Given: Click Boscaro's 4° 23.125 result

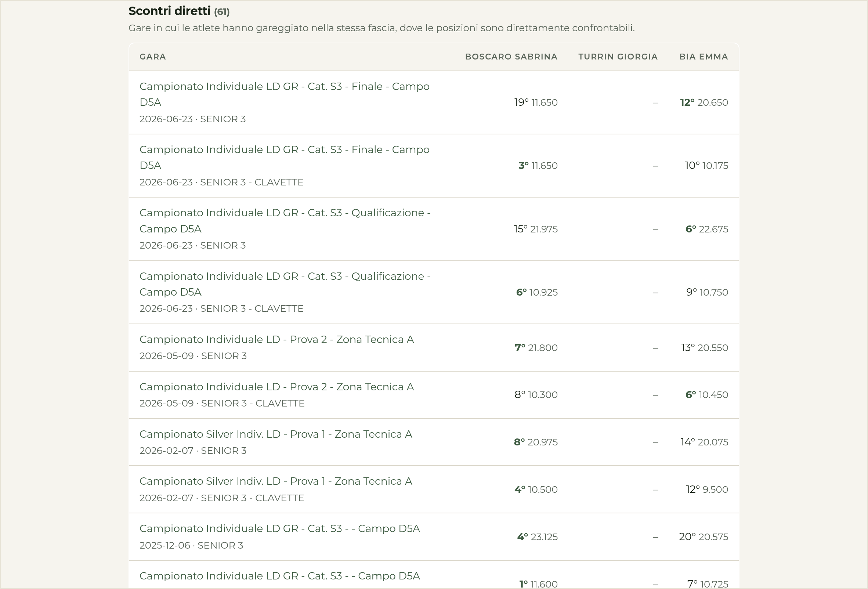Looking at the screenshot, I should coord(537,537).
